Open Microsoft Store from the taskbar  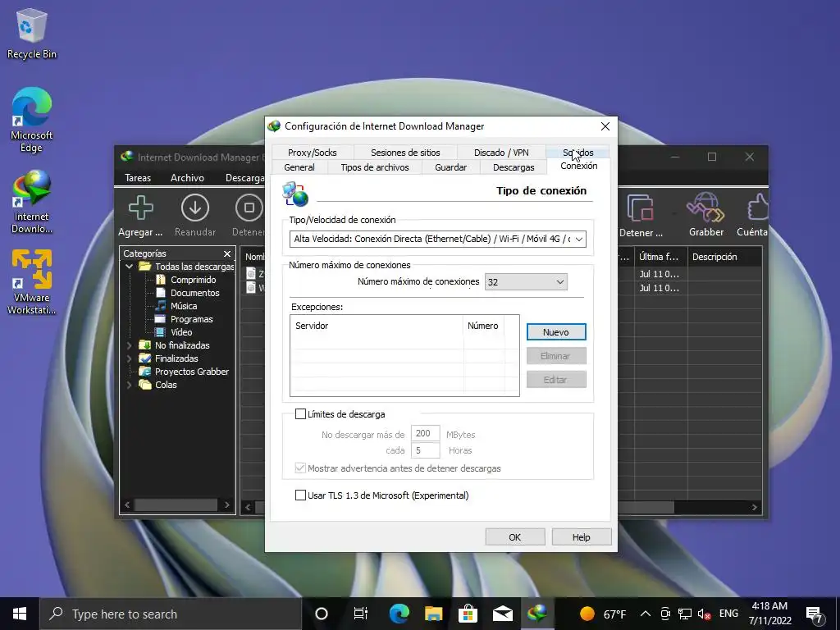[468, 614]
